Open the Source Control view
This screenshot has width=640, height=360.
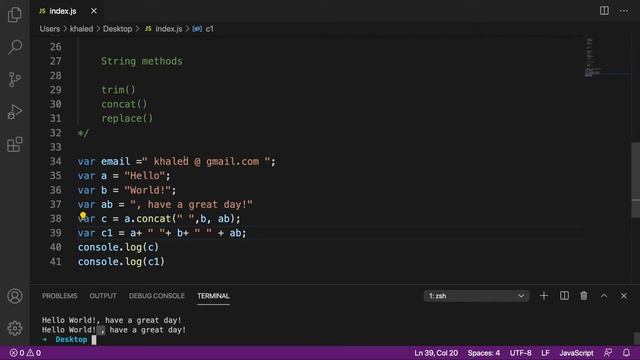[15, 79]
